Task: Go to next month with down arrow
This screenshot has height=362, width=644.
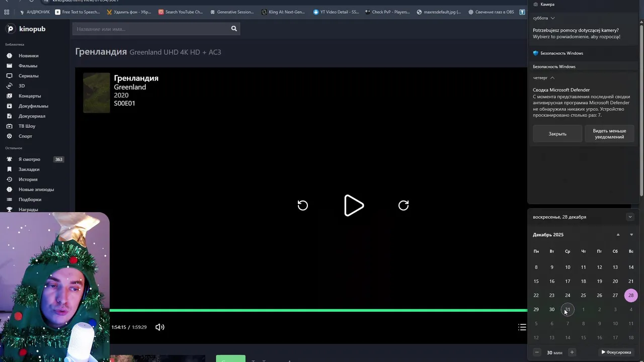Action: point(631,235)
